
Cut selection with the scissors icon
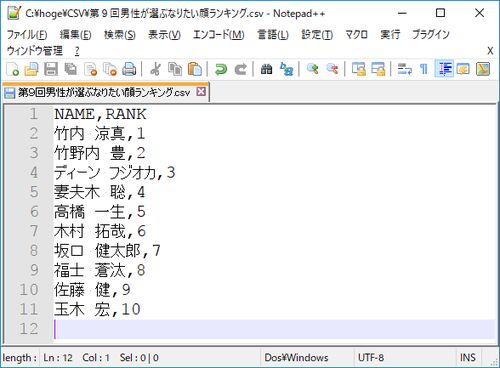click(x=155, y=69)
